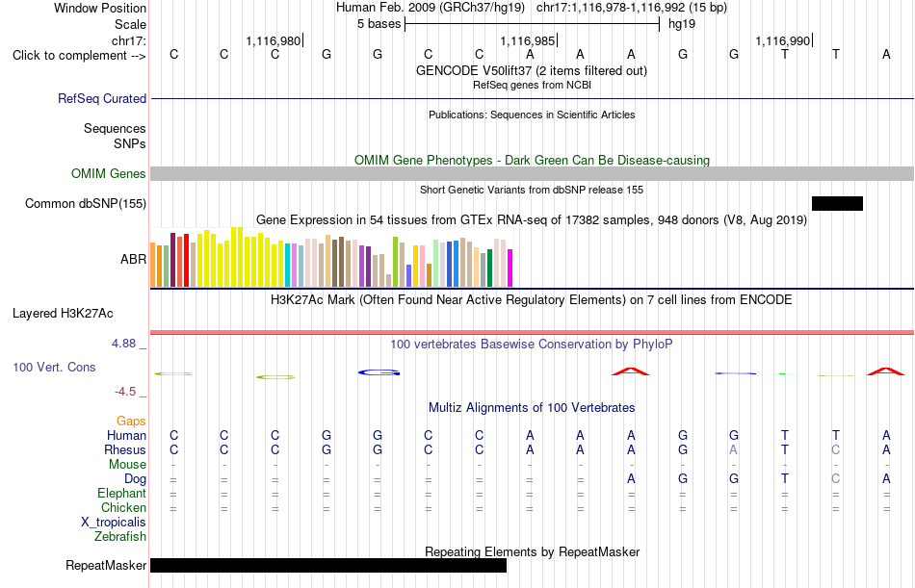The height and width of the screenshot is (588, 915).
Task: Click the GTEx expression bar chart
Action: pos(331,257)
